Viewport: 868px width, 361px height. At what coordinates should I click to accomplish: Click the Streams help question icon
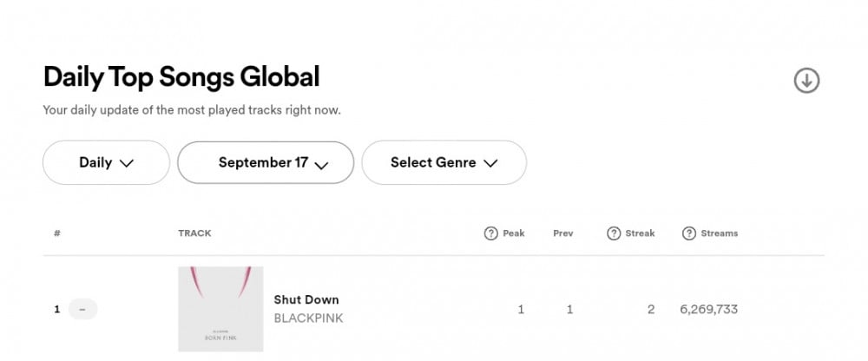(x=688, y=233)
